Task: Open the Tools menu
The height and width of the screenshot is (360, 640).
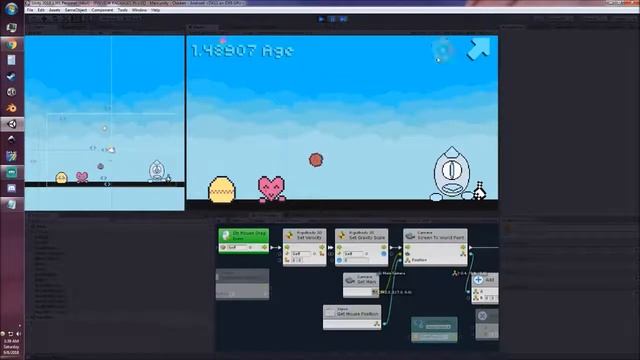Action: 122,10
